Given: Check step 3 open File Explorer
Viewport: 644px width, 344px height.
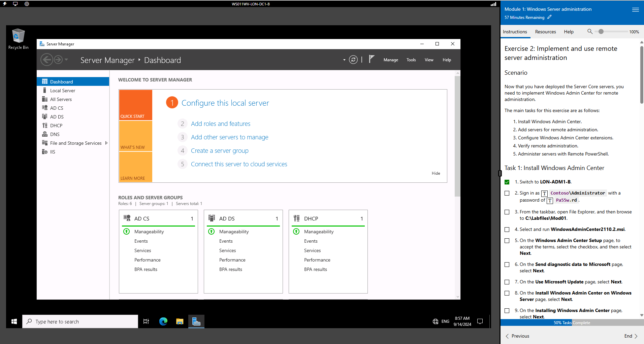Looking at the screenshot, I should tap(507, 212).
